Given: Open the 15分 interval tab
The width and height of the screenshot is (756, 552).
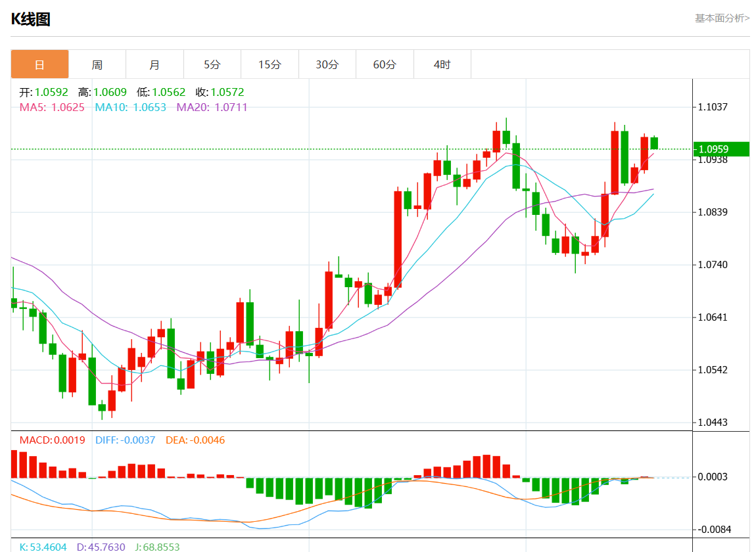Looking at the screenshot, I should tap(270, 64).
